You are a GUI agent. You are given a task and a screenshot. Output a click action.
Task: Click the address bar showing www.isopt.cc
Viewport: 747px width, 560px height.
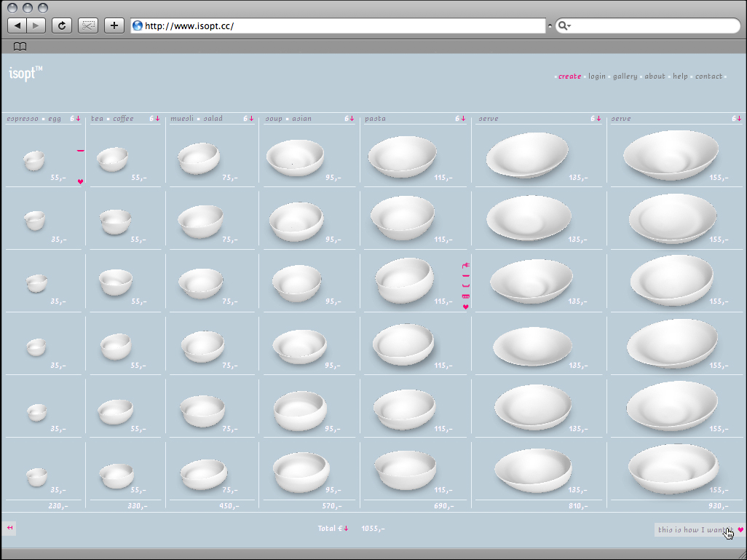(x=339, y=25)
